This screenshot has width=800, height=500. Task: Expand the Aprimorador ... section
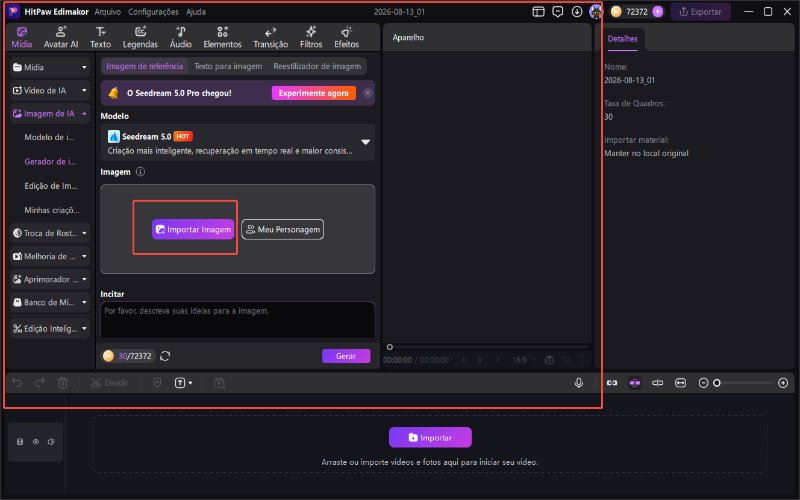49,280
